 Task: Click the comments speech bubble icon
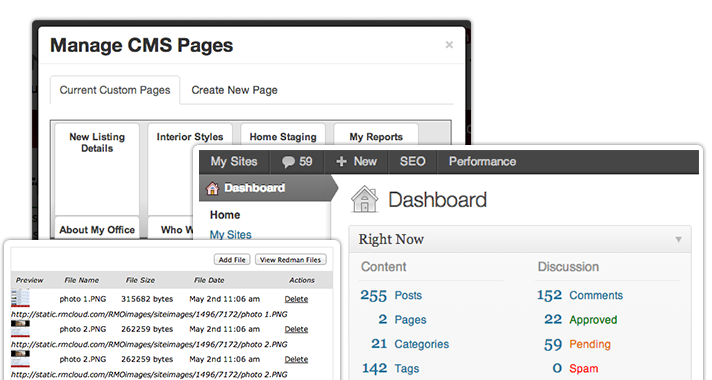point(288,162)
